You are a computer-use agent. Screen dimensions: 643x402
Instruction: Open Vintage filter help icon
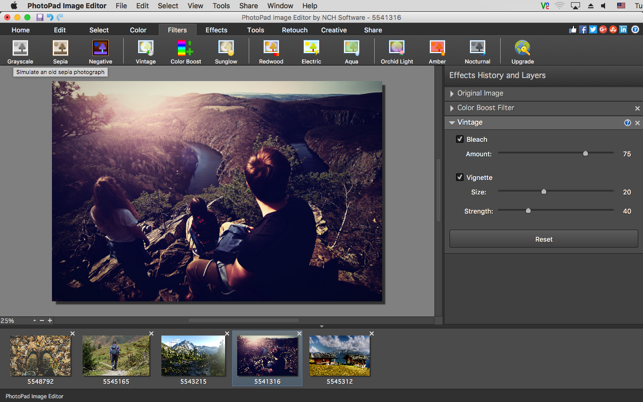point(627,123)
